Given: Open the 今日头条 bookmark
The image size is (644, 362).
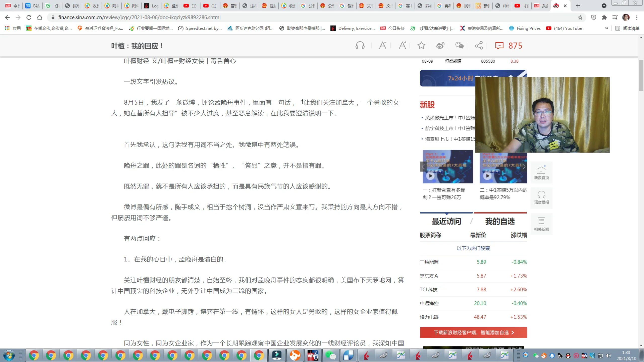Looking at the screenshot, I should tap(392, 28).
